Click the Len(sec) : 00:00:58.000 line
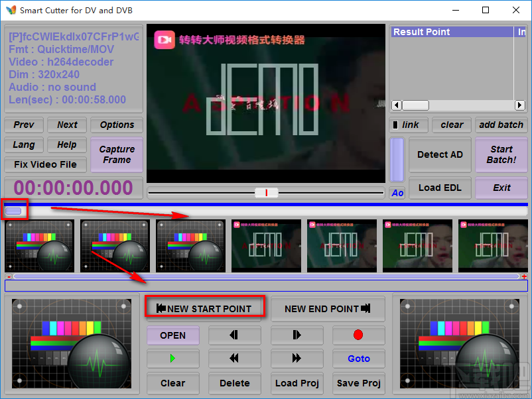The image size is (532, 399). pos(67,99)
